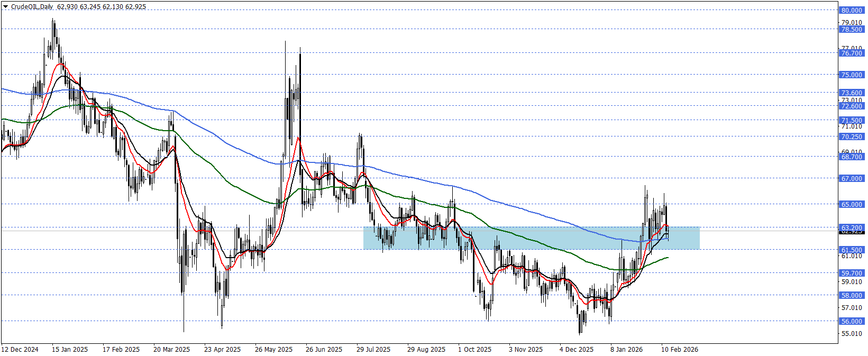Click the 75.000 level price label
The image size is (868, 356).
pyautogui.click(x=852, y=75)
